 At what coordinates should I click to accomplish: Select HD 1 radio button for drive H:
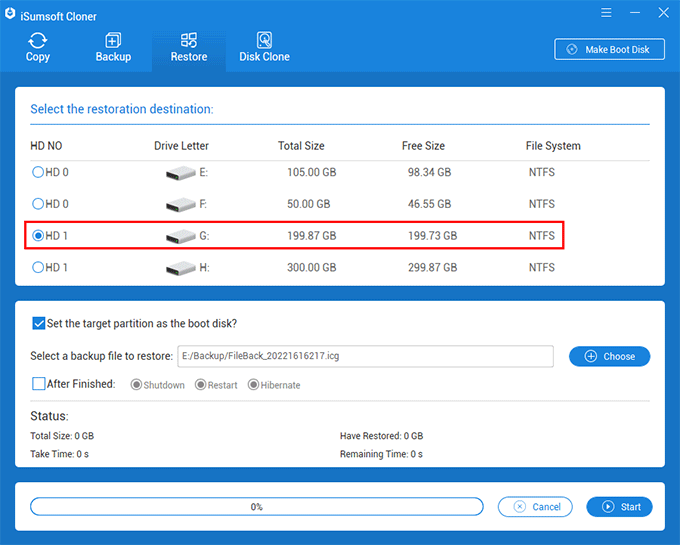click(x=38, y=267)
